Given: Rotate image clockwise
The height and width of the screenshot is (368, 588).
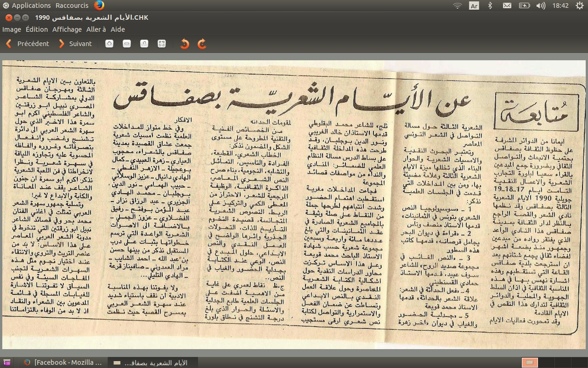Looking at the screenshot, I should tap(202, 44).
